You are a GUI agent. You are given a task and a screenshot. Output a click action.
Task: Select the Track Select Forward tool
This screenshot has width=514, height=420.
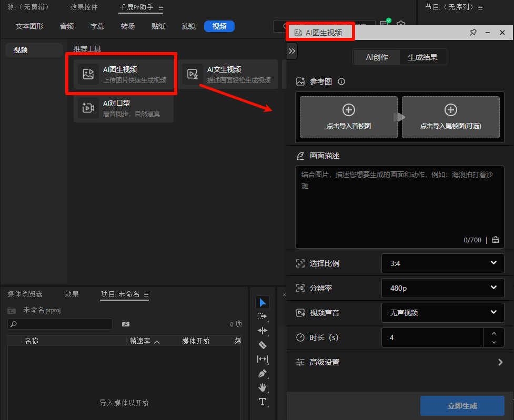(x=263, y=316)
